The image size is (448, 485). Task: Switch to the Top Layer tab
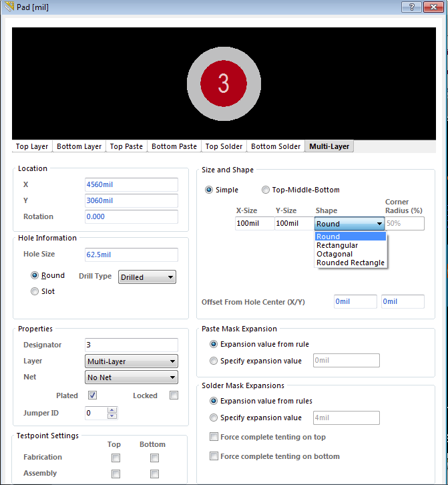pyautogui.click(x=32, y=146)
